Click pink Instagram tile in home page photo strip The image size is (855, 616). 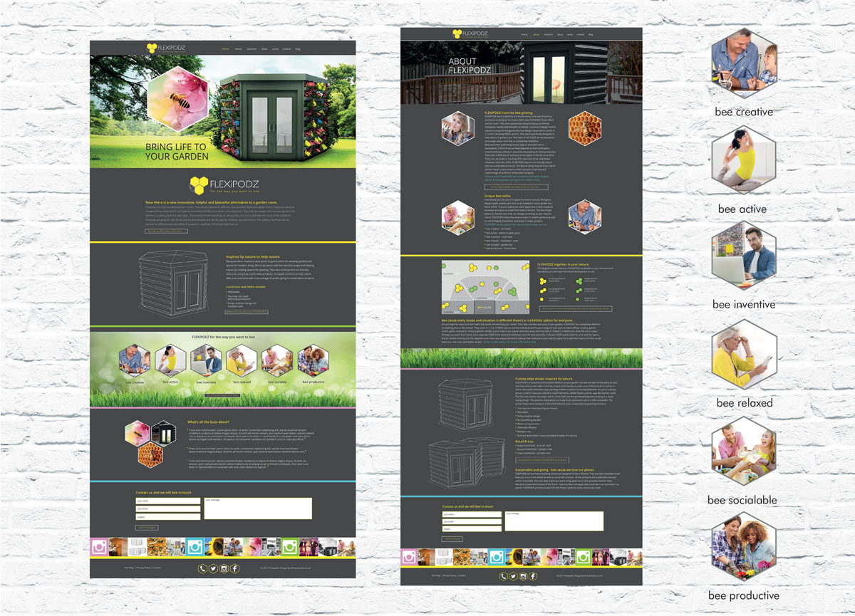click(x=99, y=547)
